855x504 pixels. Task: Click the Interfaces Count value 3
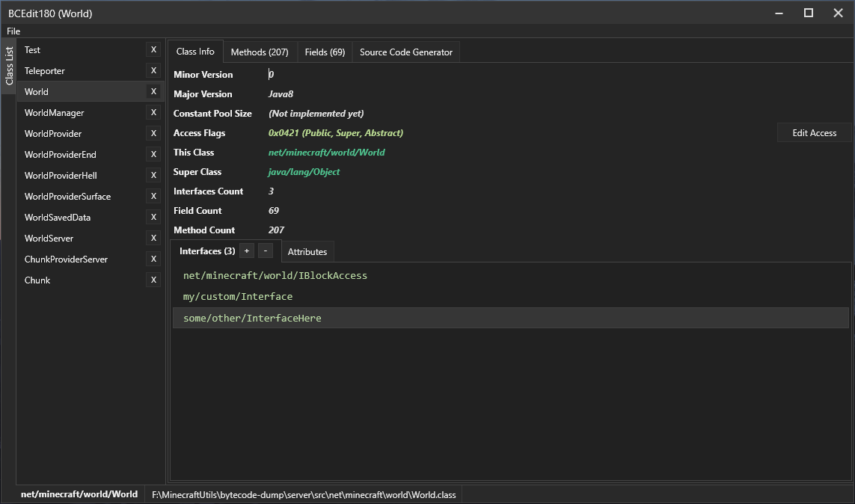click(271, 191)
